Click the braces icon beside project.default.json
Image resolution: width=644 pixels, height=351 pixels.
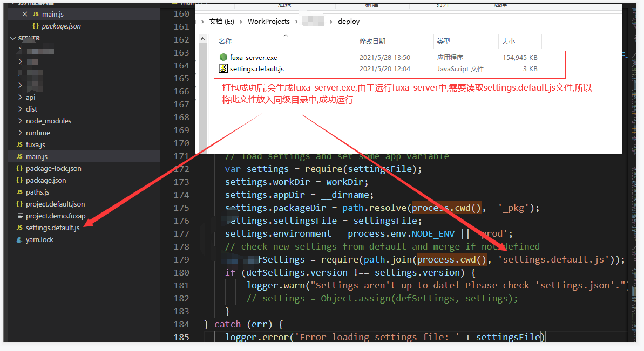point(19,204)
